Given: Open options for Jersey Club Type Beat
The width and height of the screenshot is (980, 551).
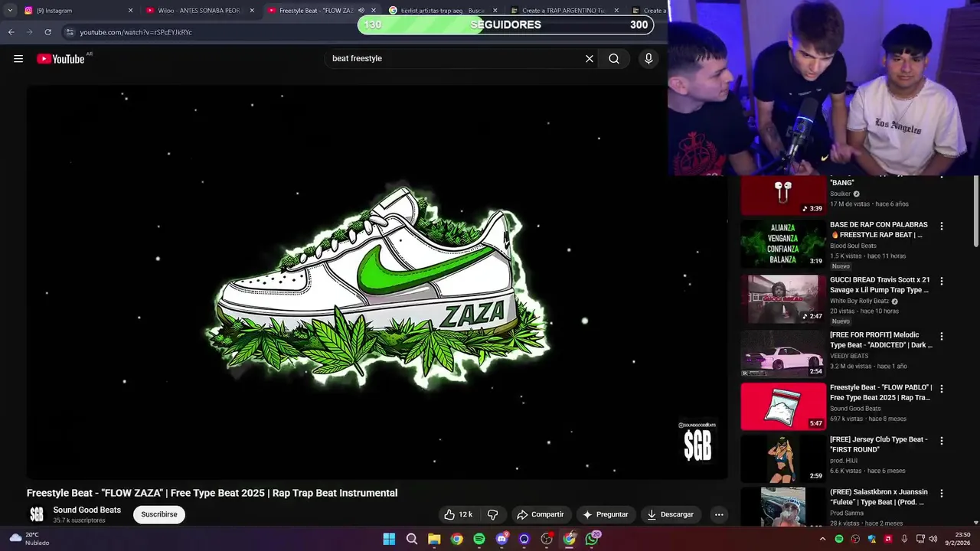Looking at the screenshot, I should 942,442.
